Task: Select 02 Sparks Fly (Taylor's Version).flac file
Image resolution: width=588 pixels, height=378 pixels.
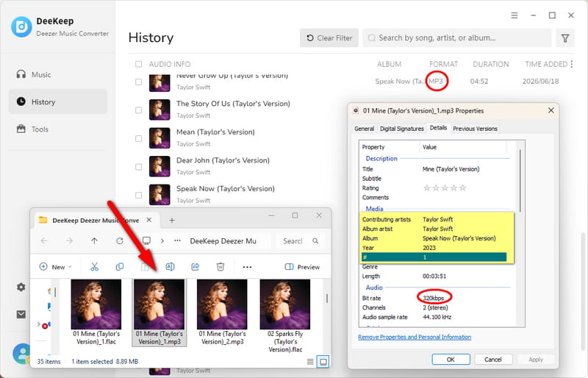Action: coord(285,315)
